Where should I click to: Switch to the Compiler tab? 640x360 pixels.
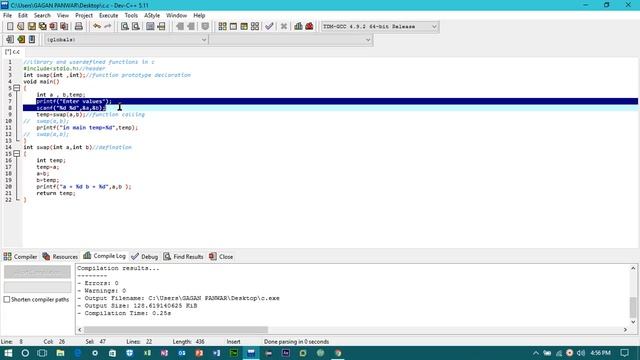(20, 257)
